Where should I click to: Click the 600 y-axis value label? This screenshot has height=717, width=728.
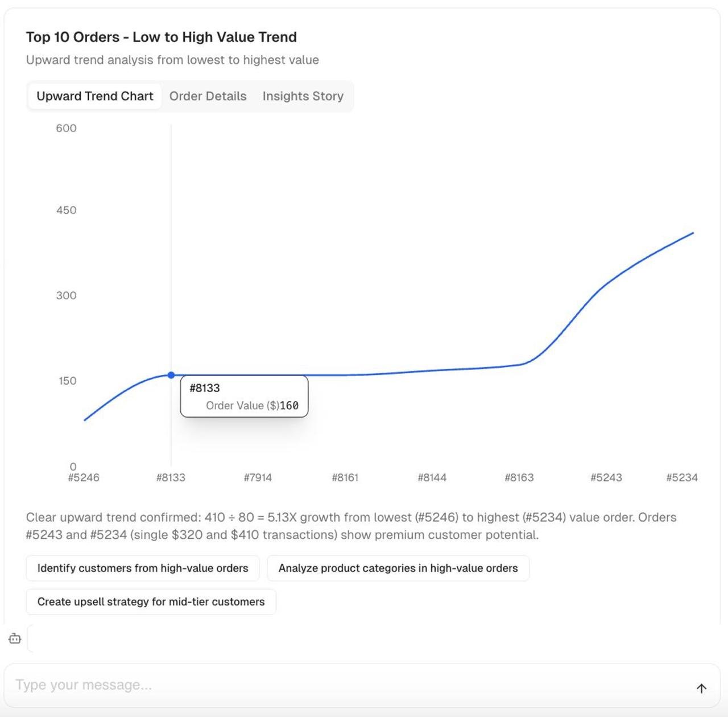(x=66, y=128)
